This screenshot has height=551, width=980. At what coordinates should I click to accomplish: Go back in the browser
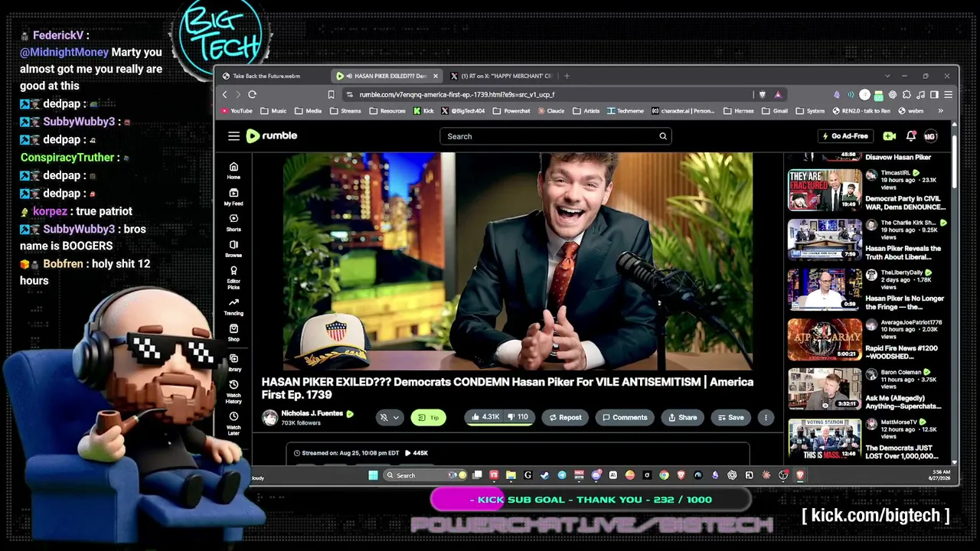click(x=224, y=95)
